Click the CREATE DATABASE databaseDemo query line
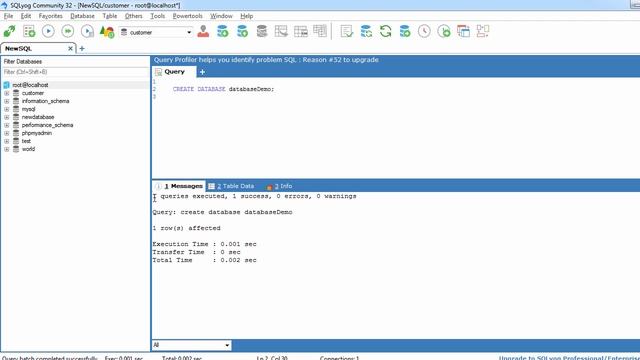Viewport: 640px width, 360px height. tap(223, 89)
